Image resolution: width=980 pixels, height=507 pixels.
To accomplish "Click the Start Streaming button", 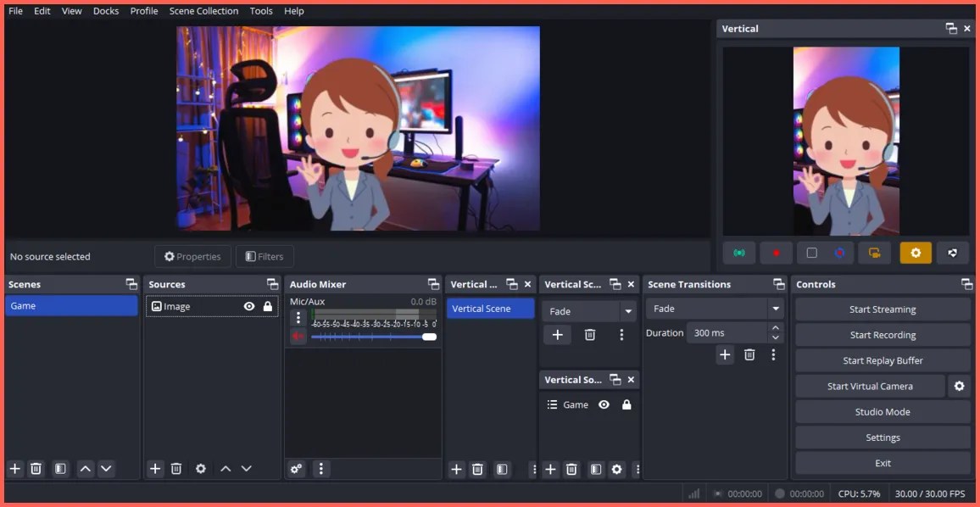I will tap(882, 309).
